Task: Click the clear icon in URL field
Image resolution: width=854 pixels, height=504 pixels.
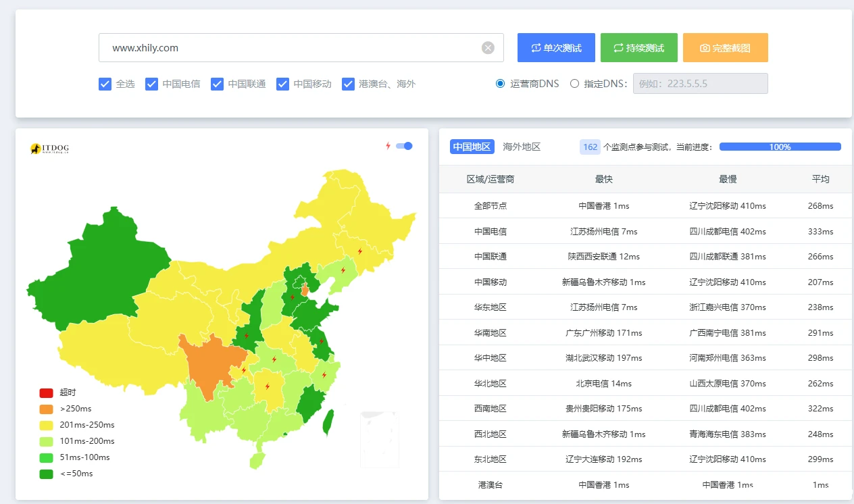Action: click(488, 48)
